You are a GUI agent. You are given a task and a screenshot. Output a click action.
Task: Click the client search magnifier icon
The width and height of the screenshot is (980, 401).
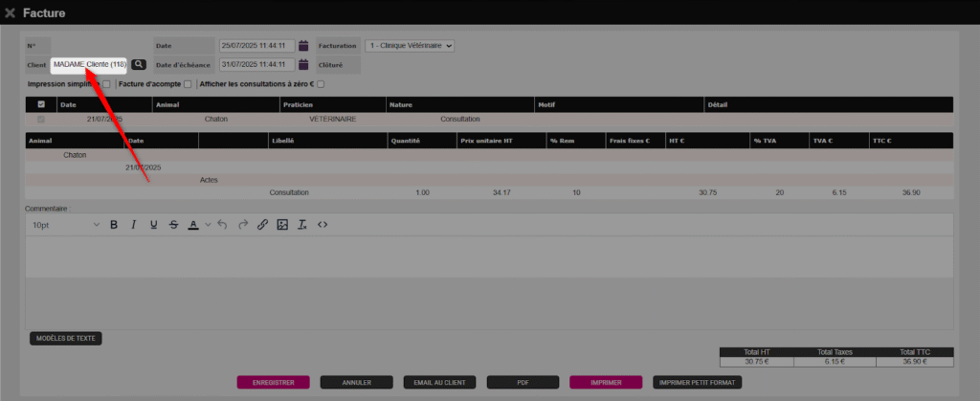[x=139, y=64]
